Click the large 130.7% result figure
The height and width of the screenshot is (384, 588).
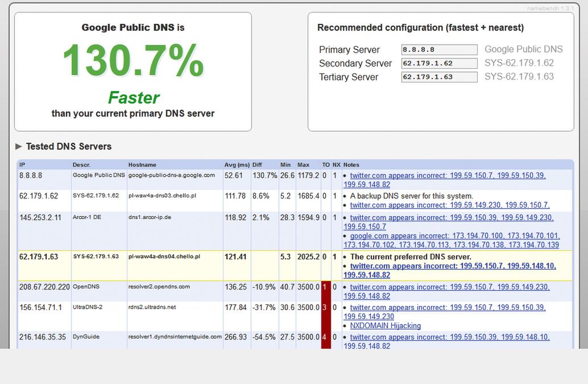133,60
